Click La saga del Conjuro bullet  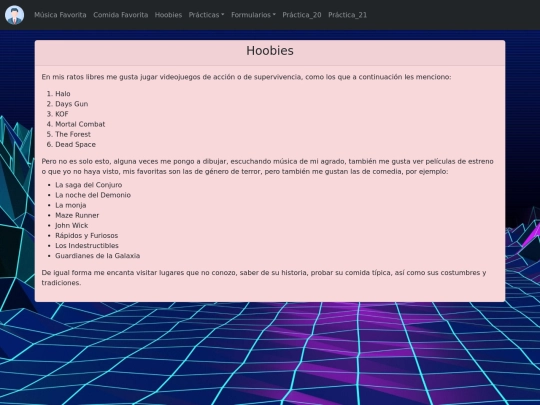(89, 185)
